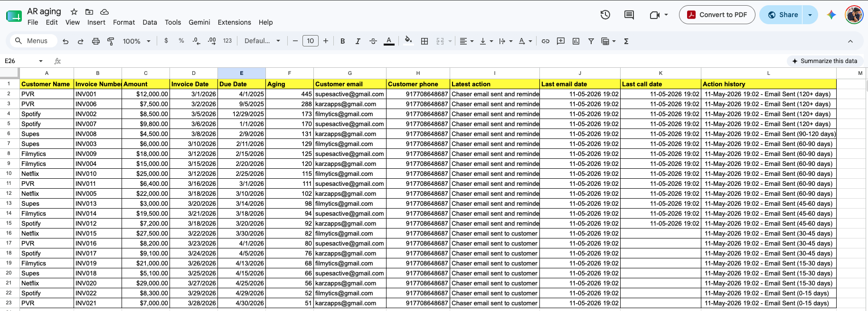Click the Convert to PDF button
The height and width of the screenshot is (311, 868).
pyautogui.click(x=717, y=15)
